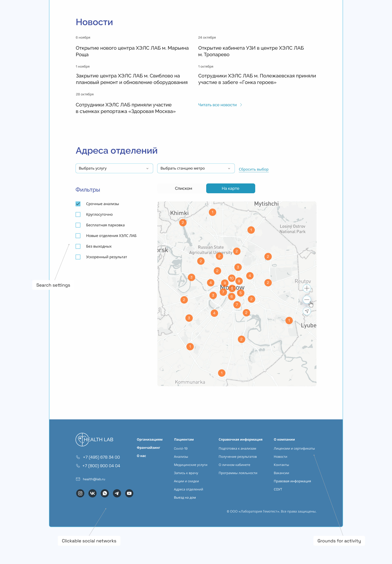
Task: Uncheck the Срочные анализы filter
Action: pyautogui.click(x=78, y=204)
